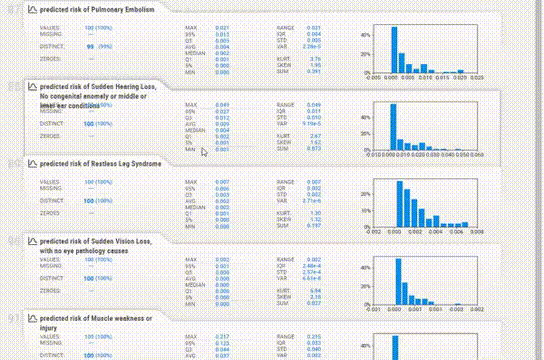Click the SUM value 0.873 for Sudden Hearing Loss
The height and width of the screenshot is (360, 544).
point(314,148)
